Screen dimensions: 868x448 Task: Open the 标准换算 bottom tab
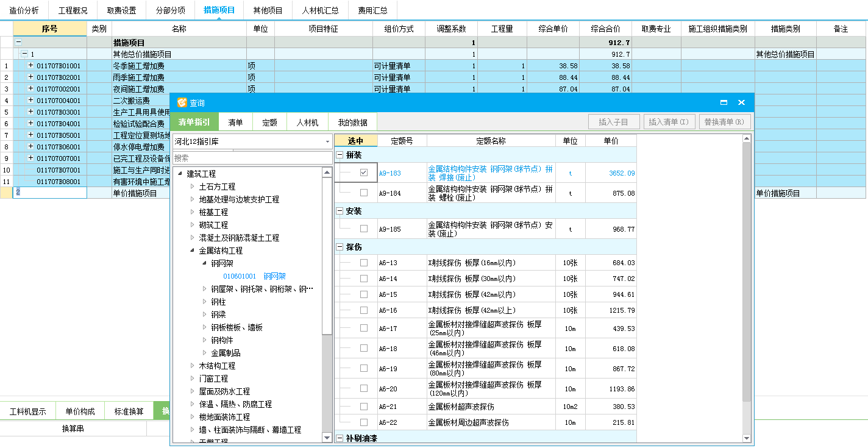click(x=129, y=411)
